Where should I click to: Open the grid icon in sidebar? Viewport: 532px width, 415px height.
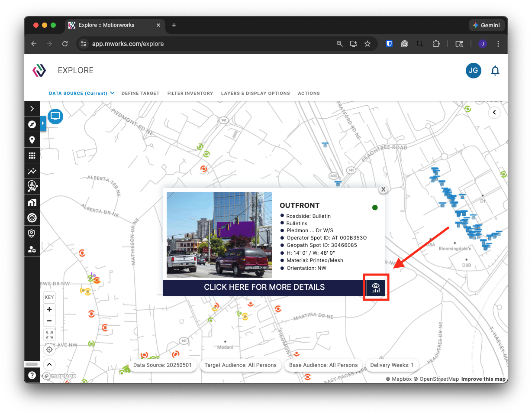pyautogui.click(x=32, y=156)
